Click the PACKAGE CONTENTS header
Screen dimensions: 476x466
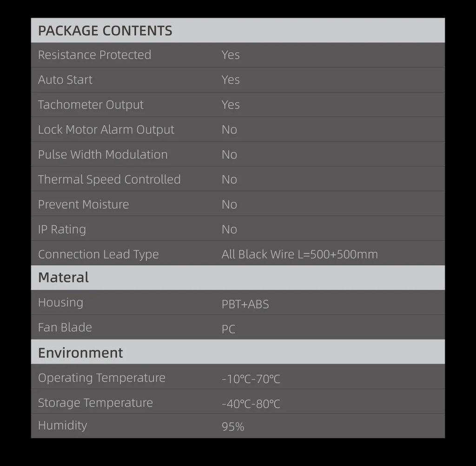point(105,31)
